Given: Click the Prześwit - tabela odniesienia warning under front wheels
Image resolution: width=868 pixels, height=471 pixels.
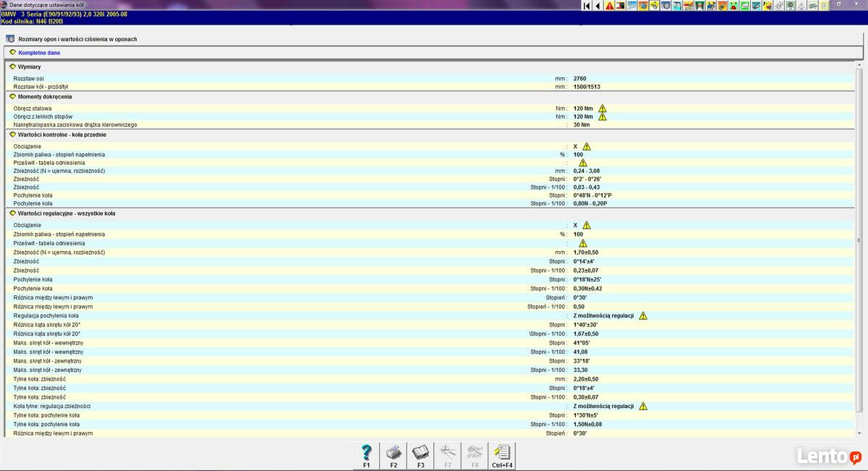Looking at the screenshot, I should (583, 163).
